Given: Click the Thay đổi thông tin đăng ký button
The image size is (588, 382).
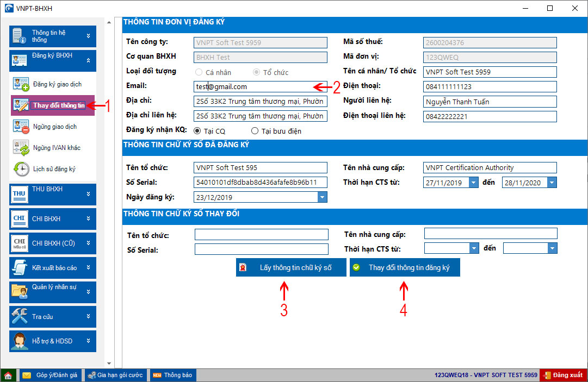Looking at the screenshot, I should pos(405,267).
